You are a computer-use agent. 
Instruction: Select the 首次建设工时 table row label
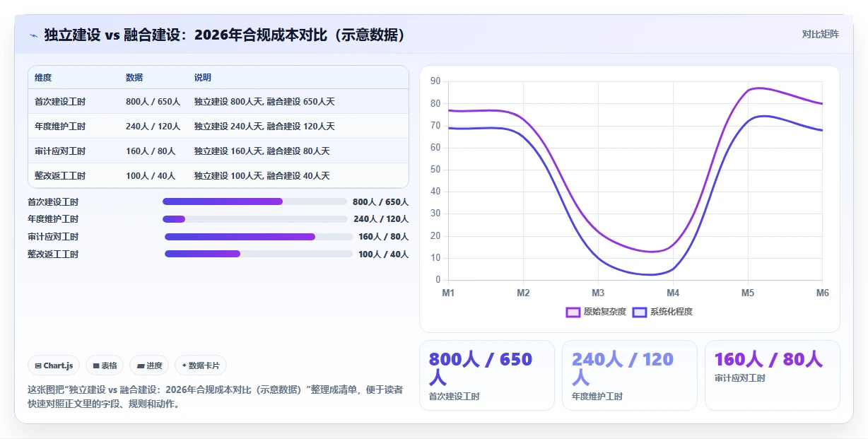tap(60, 102)
